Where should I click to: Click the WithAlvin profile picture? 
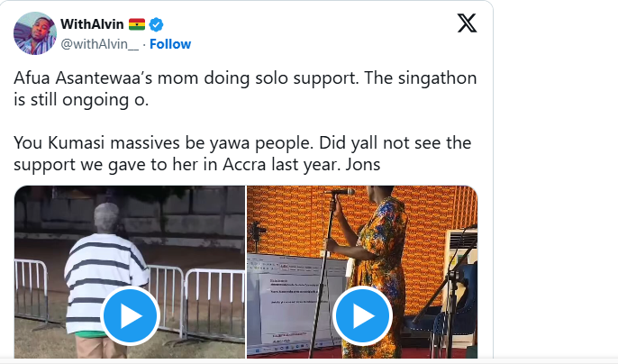click(34, 33)
